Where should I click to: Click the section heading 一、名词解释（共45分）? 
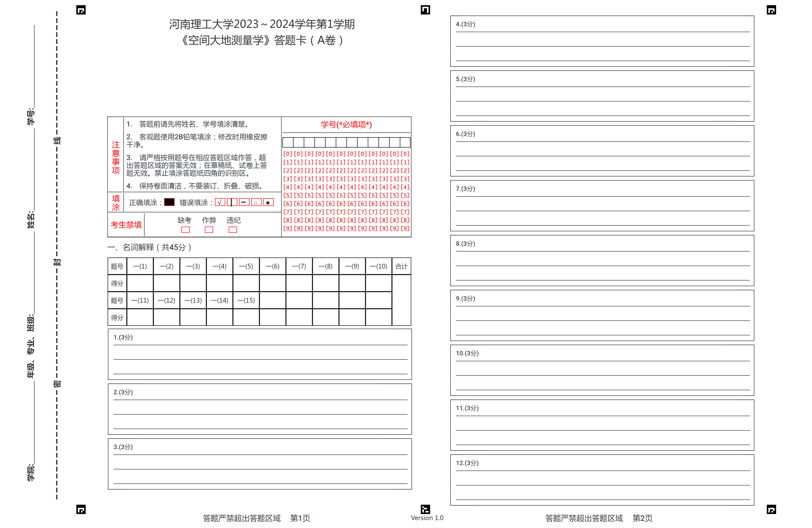coord(149,247)
